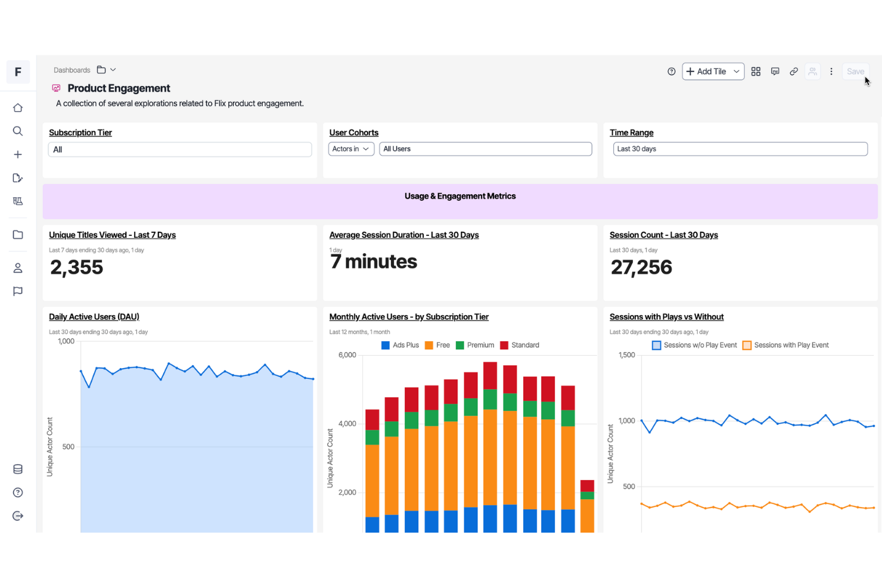The image size is (882, 588).
Task: Create new item via sidebar plus icon
Action: coord(18,154)
